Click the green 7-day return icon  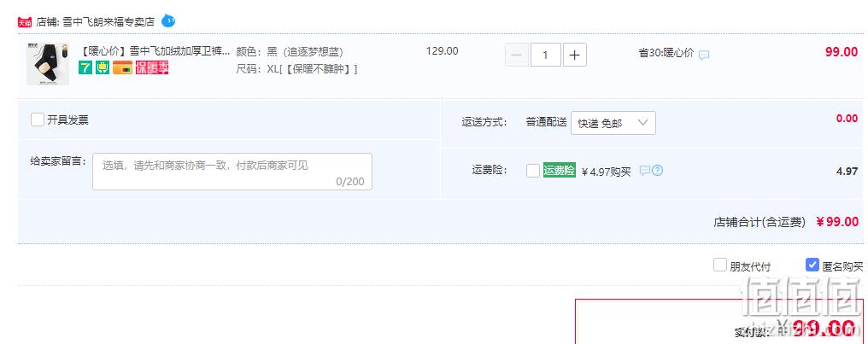[85, 68]
